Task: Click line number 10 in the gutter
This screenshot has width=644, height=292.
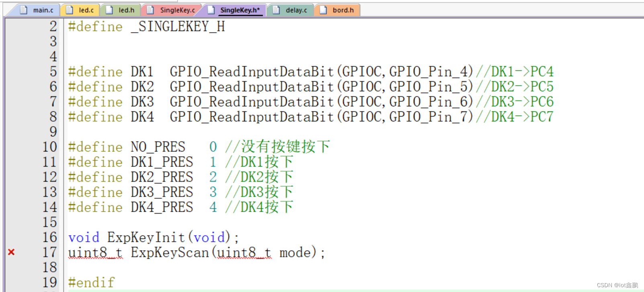Action: pyautogui.click(x=50, y=147)
